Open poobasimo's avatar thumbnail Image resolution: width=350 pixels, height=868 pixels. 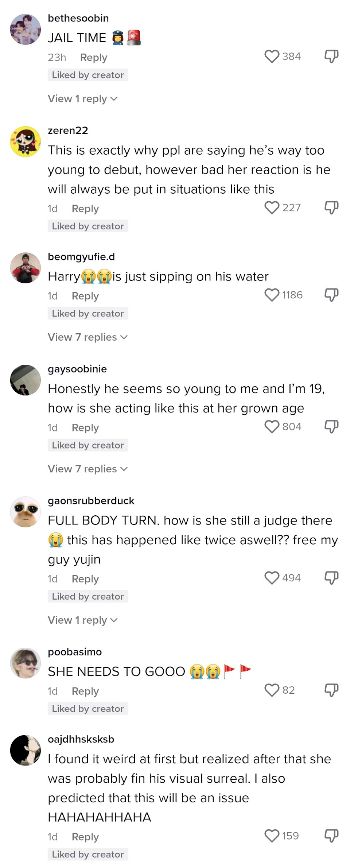coord(26,663)
